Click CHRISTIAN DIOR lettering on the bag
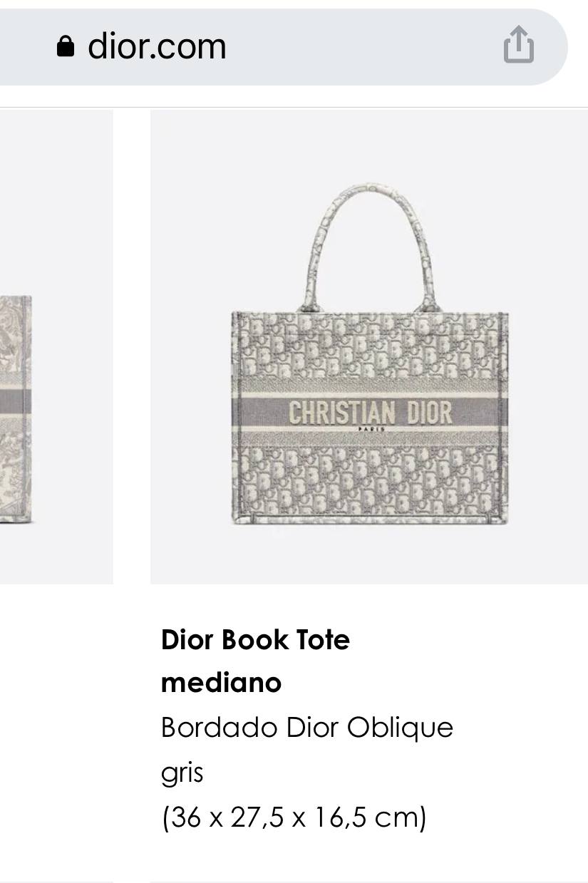The image size is (588, 883). click(x=370, y=413)
